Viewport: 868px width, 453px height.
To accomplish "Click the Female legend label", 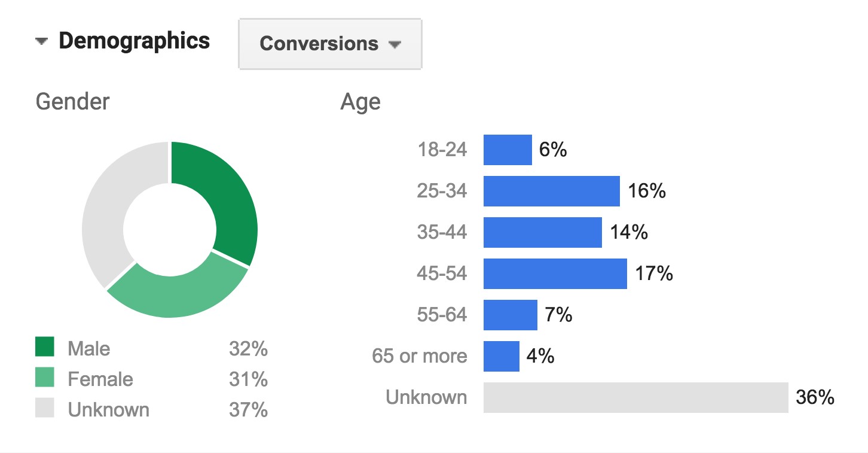I will coord(100,379).
